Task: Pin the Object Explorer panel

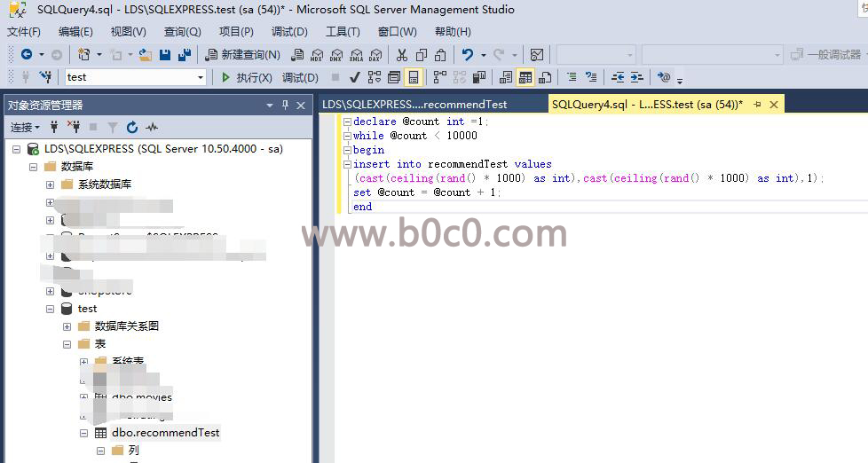Action: tap(286, 105)
